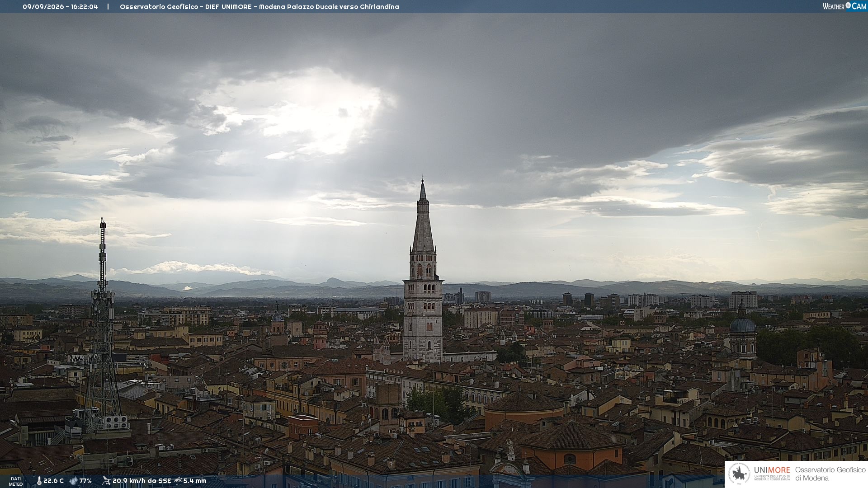This screenshot has width=868, height=488.
Task: Click the humidity water droplets icon
Action: pyautogui.click(x=73, y=481)
